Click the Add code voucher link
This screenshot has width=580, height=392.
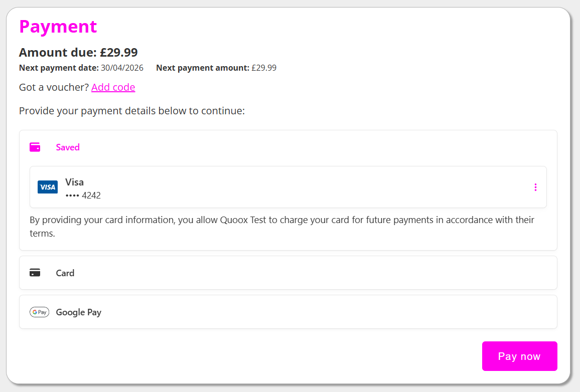(113, 87)
